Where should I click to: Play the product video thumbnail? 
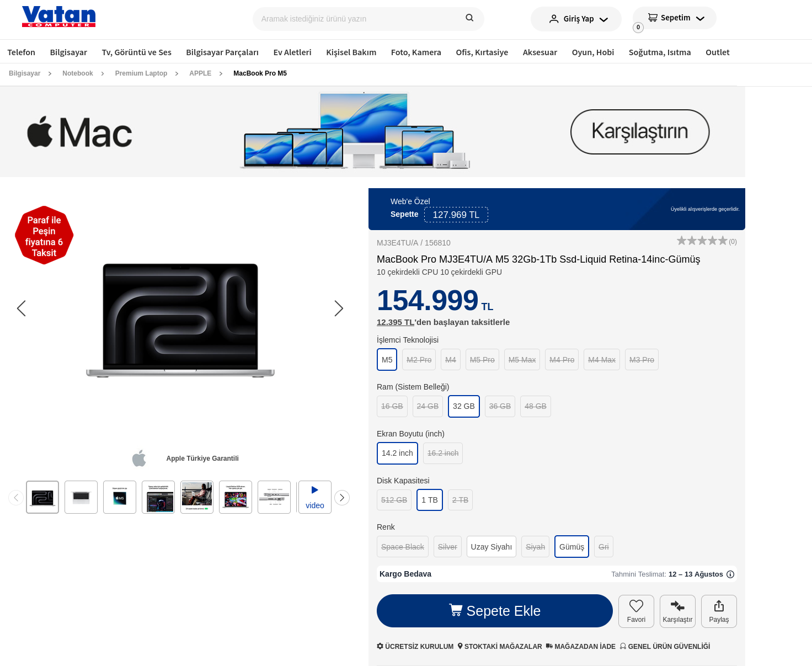315,497
